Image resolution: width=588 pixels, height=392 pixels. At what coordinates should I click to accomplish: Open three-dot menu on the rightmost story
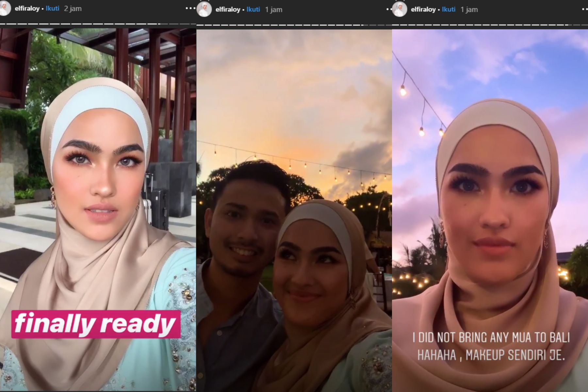(x=585, y=9)
